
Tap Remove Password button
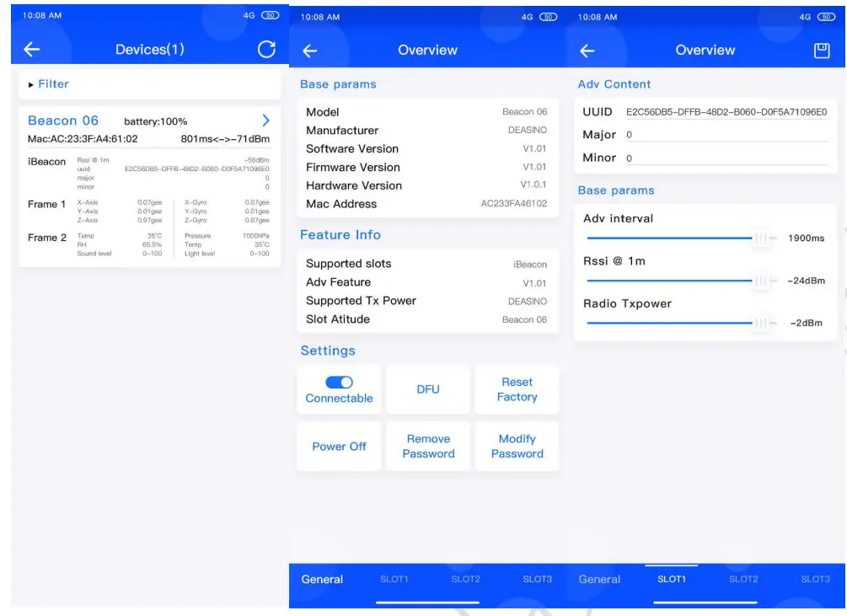[428, 447]
